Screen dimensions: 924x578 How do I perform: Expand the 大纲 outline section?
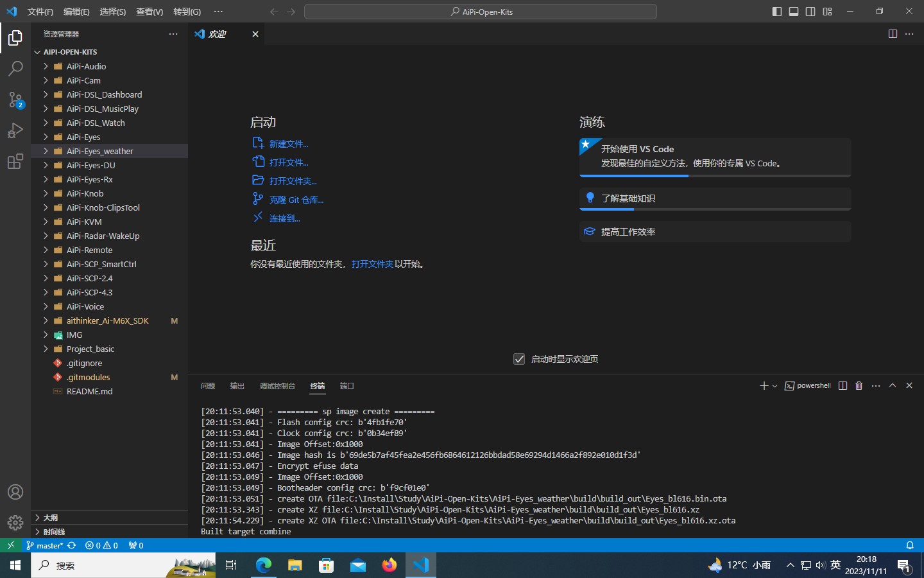[109, 517]
